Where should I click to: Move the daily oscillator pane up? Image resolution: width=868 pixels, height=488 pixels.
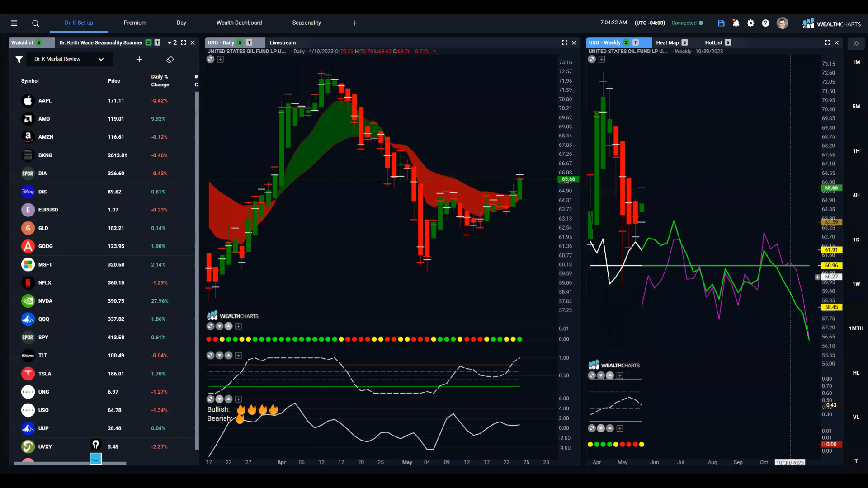(229, 356)
